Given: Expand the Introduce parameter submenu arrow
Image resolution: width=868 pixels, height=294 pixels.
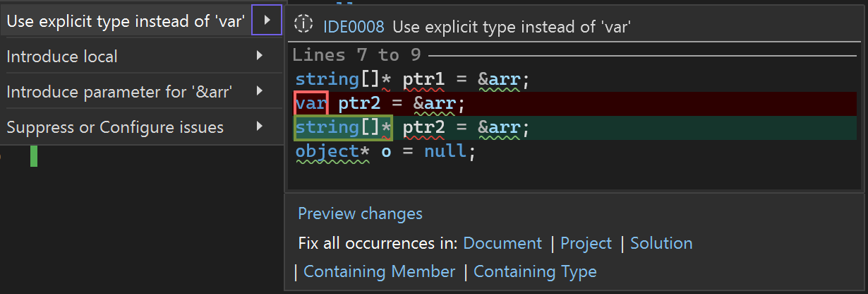Looking at the screenshot, I should 260,91.
